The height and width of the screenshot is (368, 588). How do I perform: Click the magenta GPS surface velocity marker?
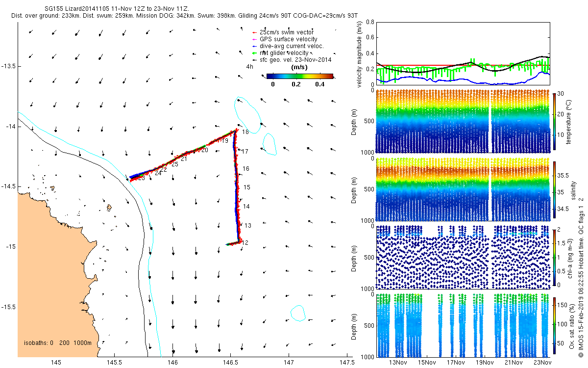point(253,39)
